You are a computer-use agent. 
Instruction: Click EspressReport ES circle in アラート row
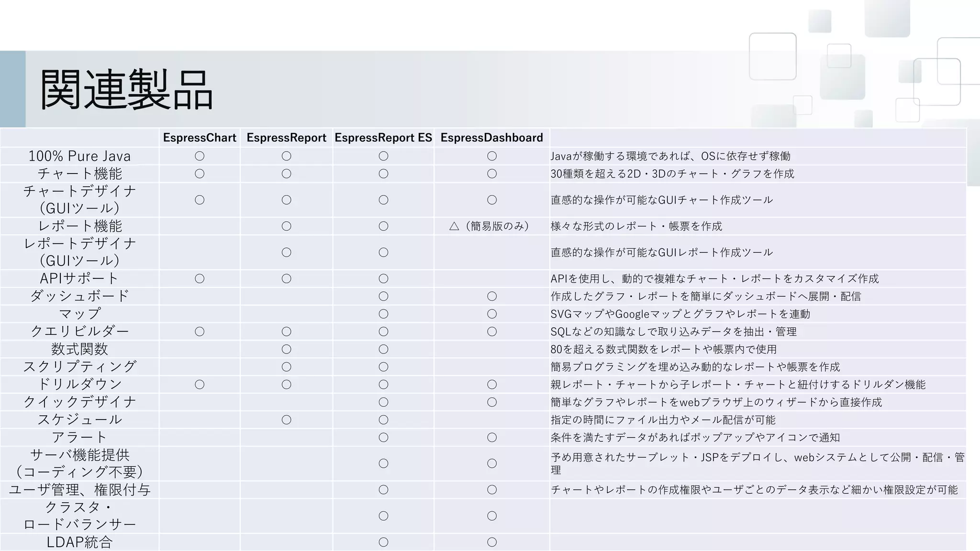(383, 437)
